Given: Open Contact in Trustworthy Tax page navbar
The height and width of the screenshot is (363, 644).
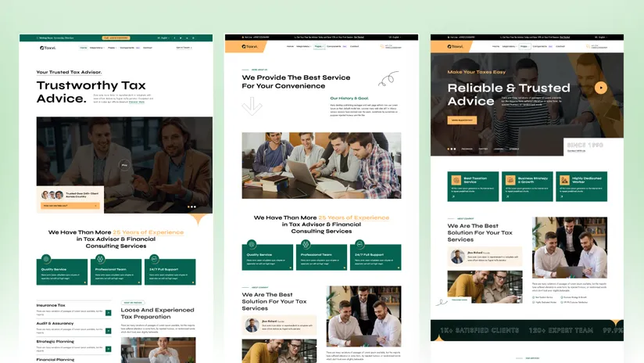Looking at the screenshot, I should [x=148, y=48].
